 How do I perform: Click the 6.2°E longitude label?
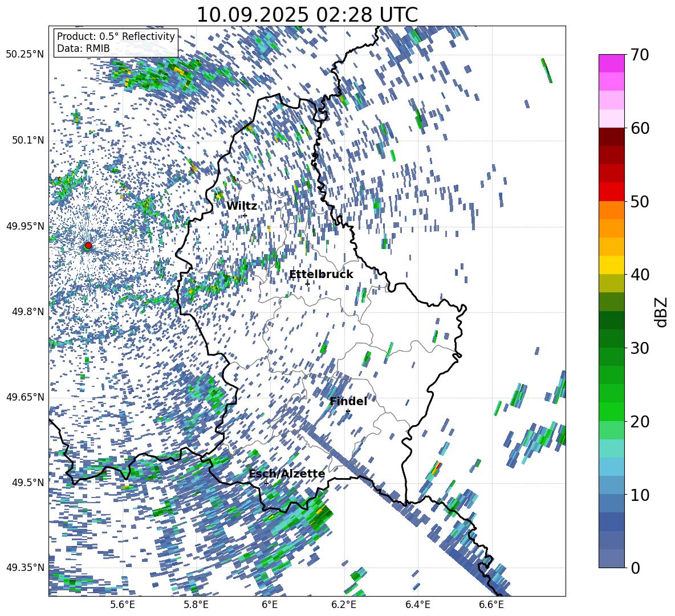pyautogui.click(x=344, y=605)
